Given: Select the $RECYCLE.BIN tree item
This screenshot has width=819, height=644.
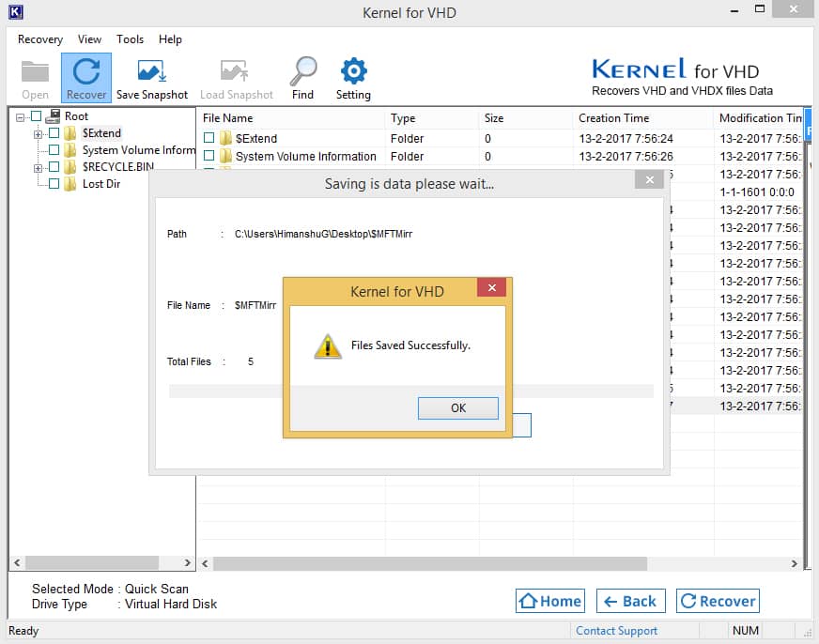Looking at the screenshot, I should point(118,167).
